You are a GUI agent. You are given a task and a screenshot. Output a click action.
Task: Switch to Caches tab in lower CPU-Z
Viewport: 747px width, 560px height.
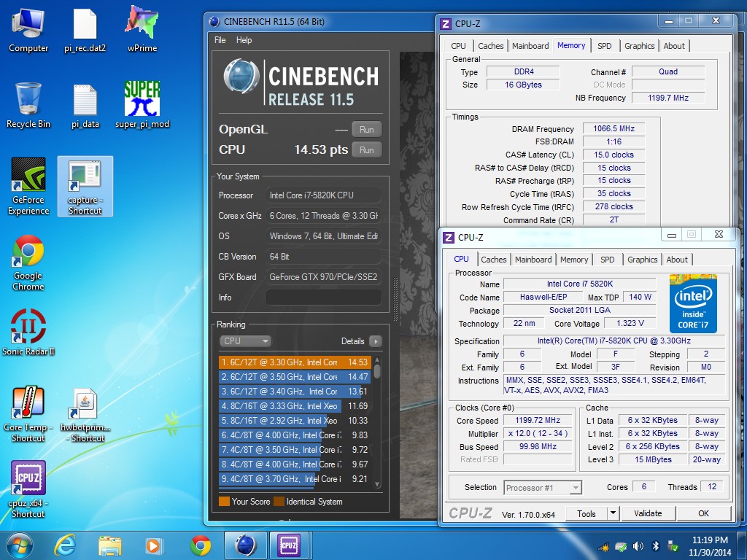coord(494,260)
